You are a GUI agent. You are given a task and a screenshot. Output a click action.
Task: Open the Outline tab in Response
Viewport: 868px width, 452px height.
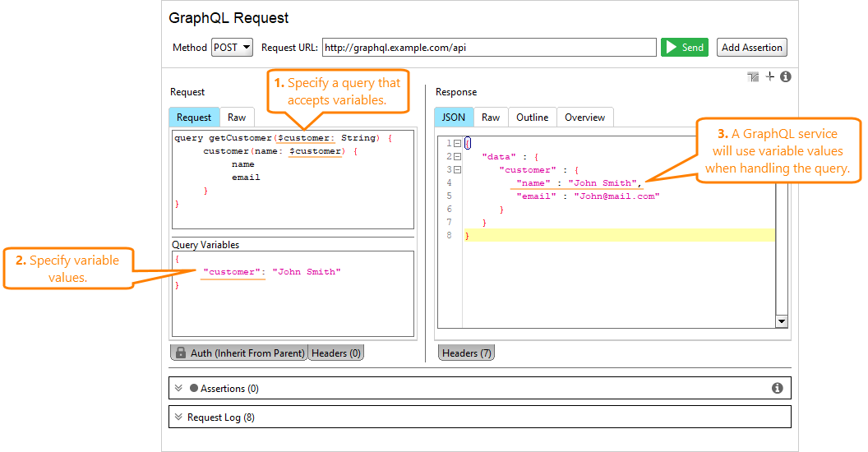[532, 118]
